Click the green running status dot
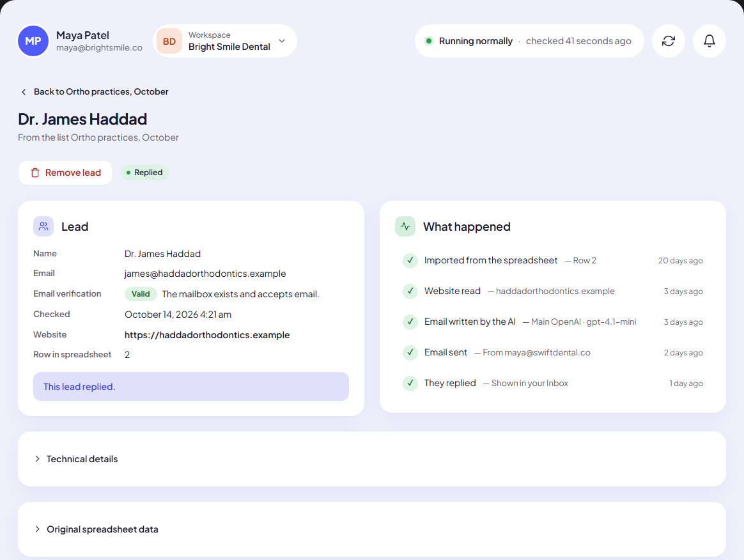Screen dimensions: 744x560 pyautogui.click(x=428, y=41)
